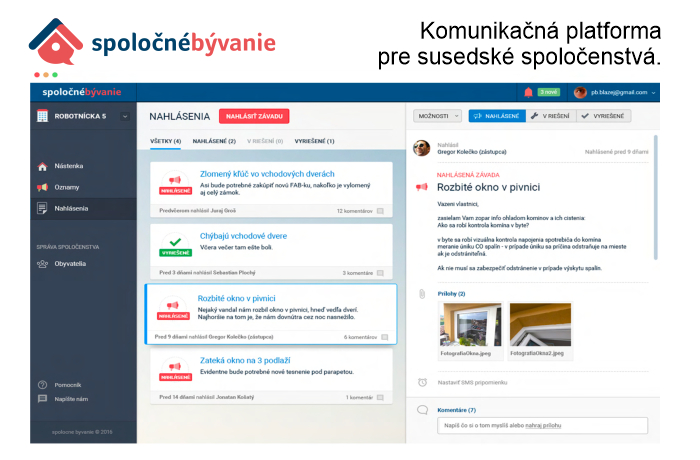The height and width of the screenshot is (460, 700).
Task: Click 'Pred 3 dňami nahlásil Sebastian Plochý' text
Action: 207,273
